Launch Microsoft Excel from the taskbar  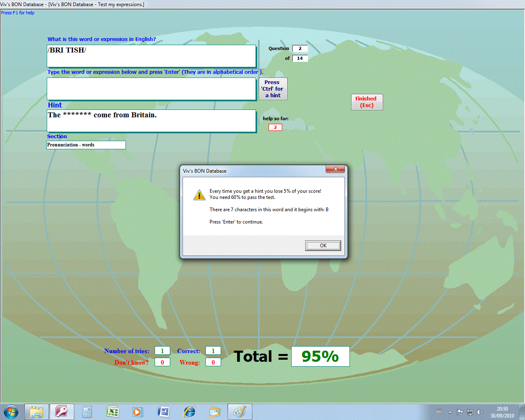(112, 412)
